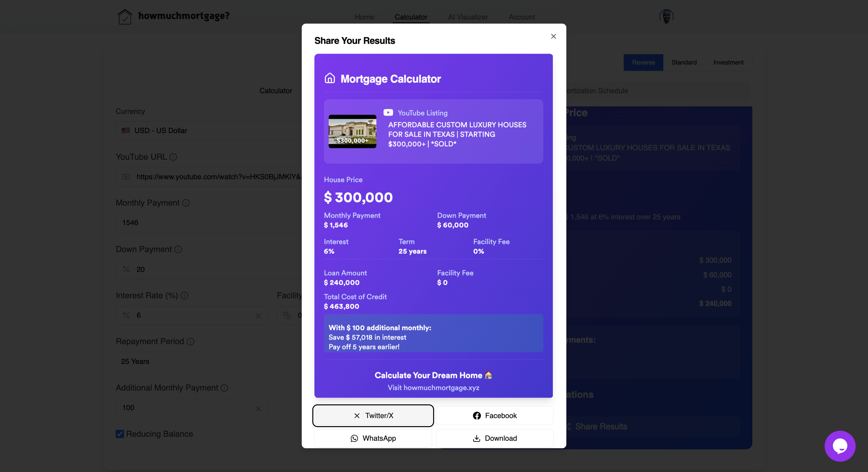Click the howmuchmortgage house logo icon
The image size is (868, 472).
coord(125,17)
